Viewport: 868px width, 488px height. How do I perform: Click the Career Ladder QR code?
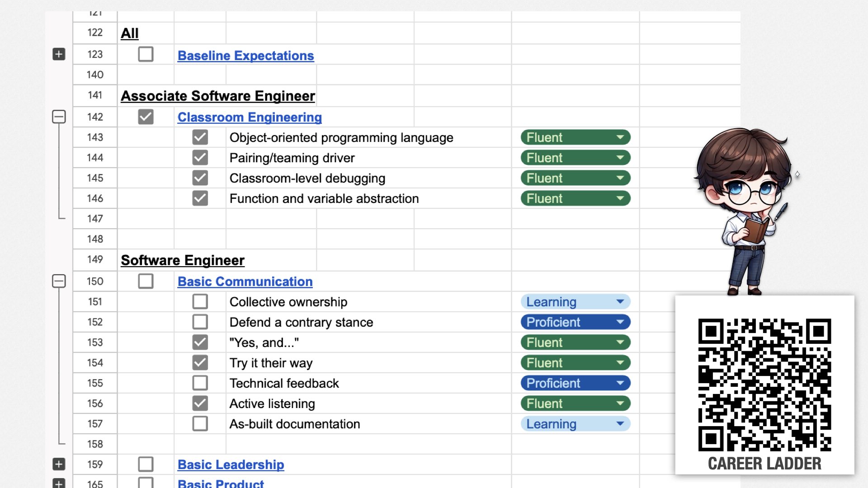click(x=764, y=385)
